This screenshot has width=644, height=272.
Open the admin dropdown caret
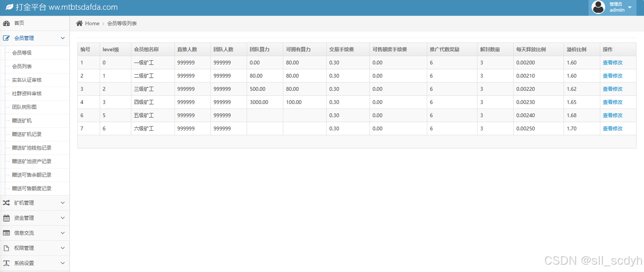coord(630,7)
